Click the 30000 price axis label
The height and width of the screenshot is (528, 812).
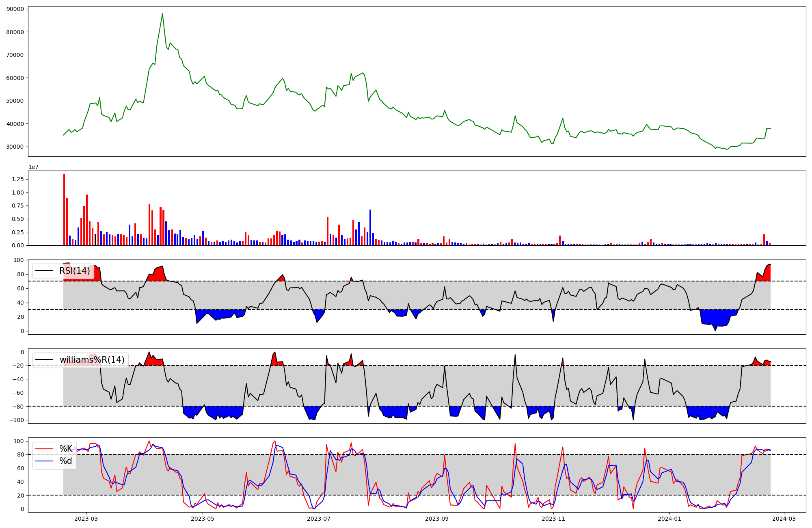(15, 147)
